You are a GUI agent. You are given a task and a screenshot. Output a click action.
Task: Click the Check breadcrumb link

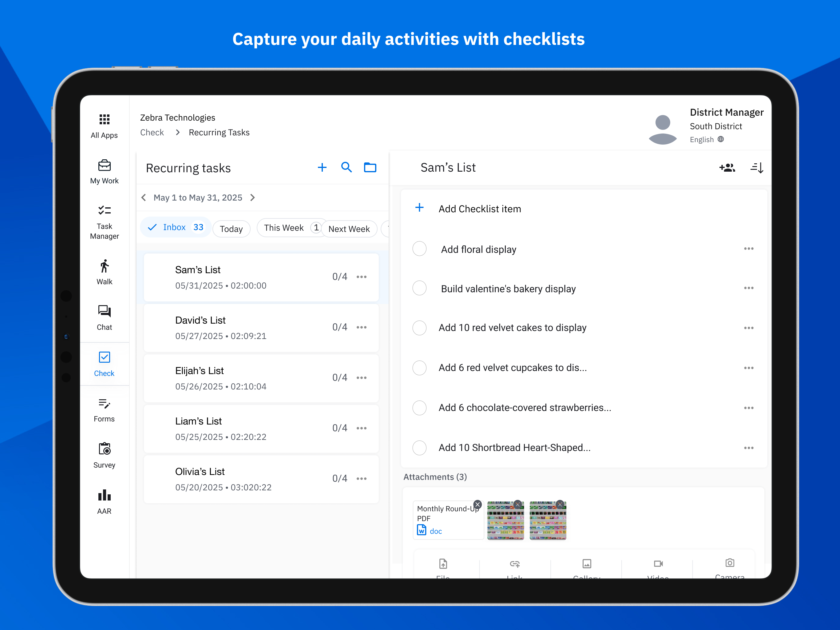pyautogui.click(x=152, y=132)
